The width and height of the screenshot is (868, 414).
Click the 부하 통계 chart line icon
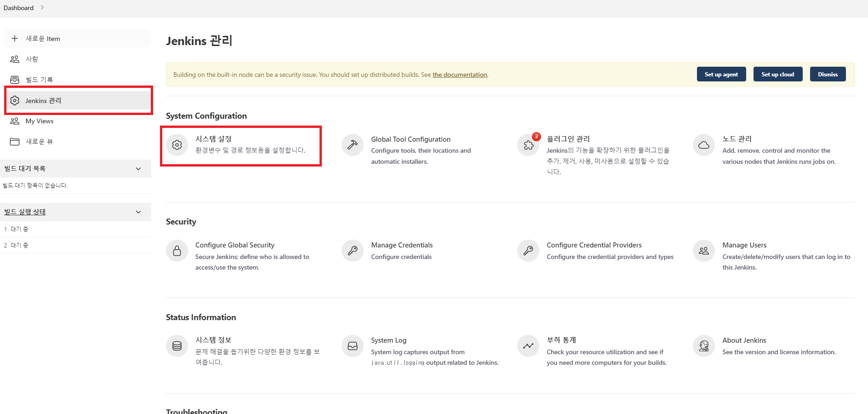coord(528,346)
